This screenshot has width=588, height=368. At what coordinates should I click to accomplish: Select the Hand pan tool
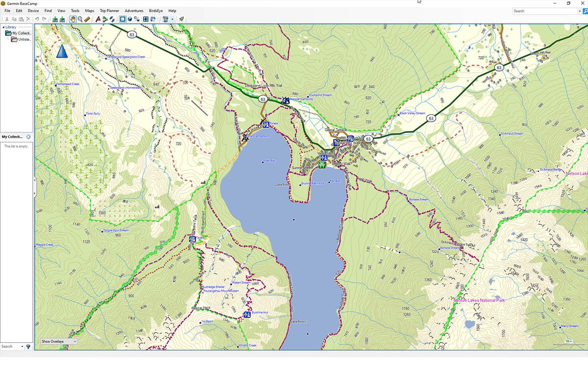coord(73,19)
